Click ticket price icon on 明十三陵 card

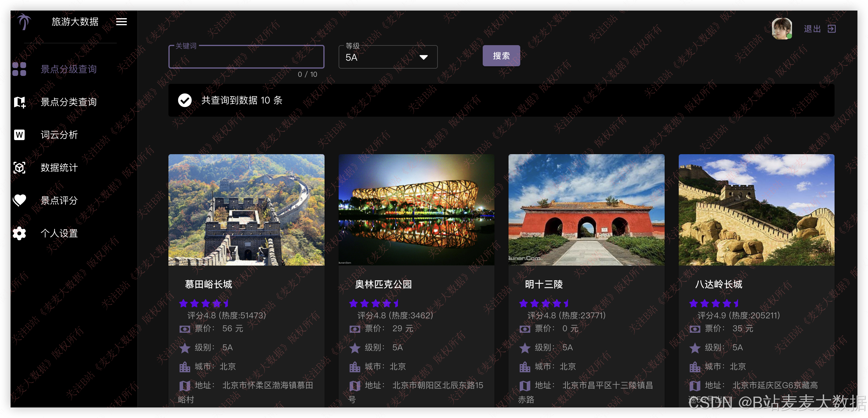coord(525,329)
